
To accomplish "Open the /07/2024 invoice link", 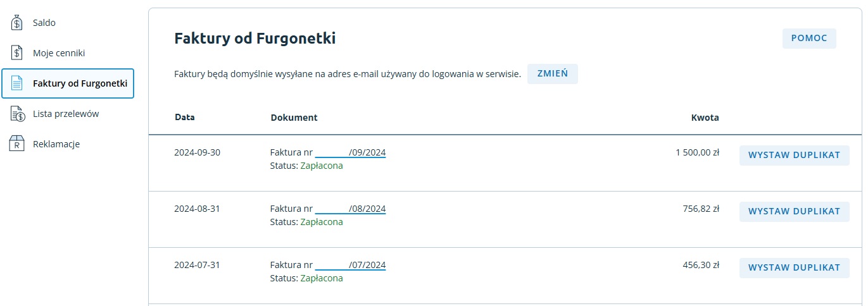I will click(350, 266).
